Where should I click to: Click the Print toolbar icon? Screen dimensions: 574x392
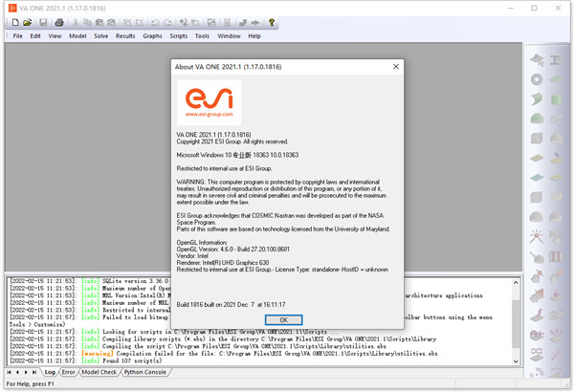point(59,23)
